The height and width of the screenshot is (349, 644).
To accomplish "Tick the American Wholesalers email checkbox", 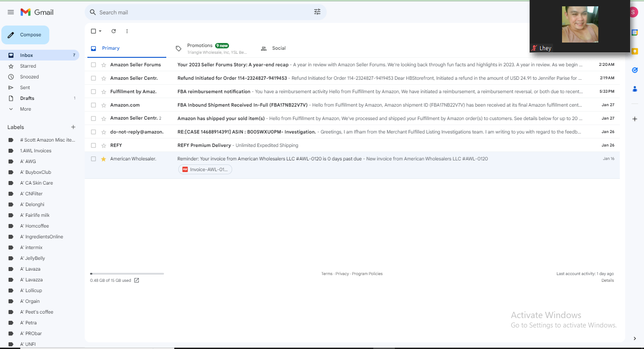I will coord(93,159).
